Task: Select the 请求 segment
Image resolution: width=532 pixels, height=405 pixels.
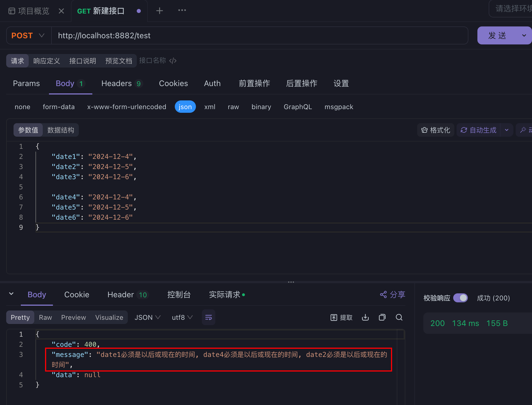Action: 17,61
